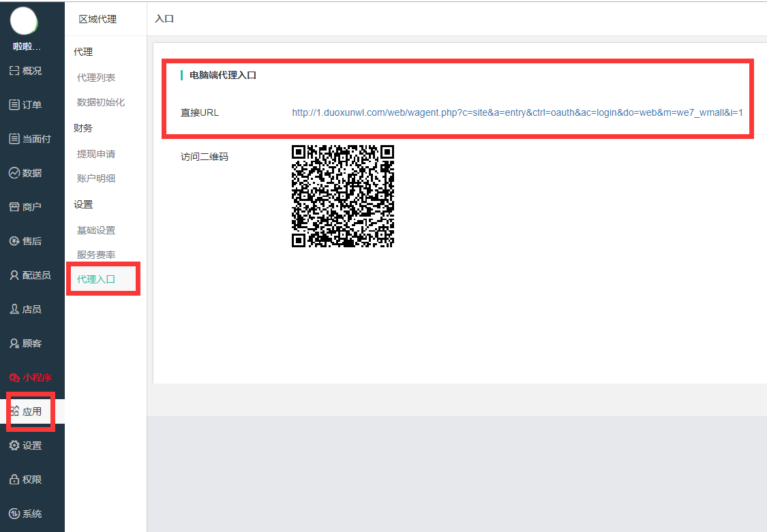767x532 pixels.
Task: Open 代理列表 submenu item
Action: [96, 78]
